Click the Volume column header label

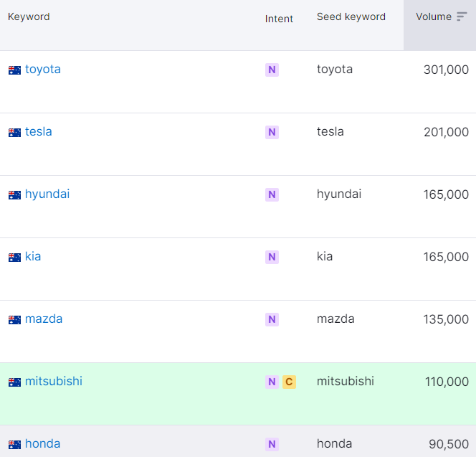(434, 17)
